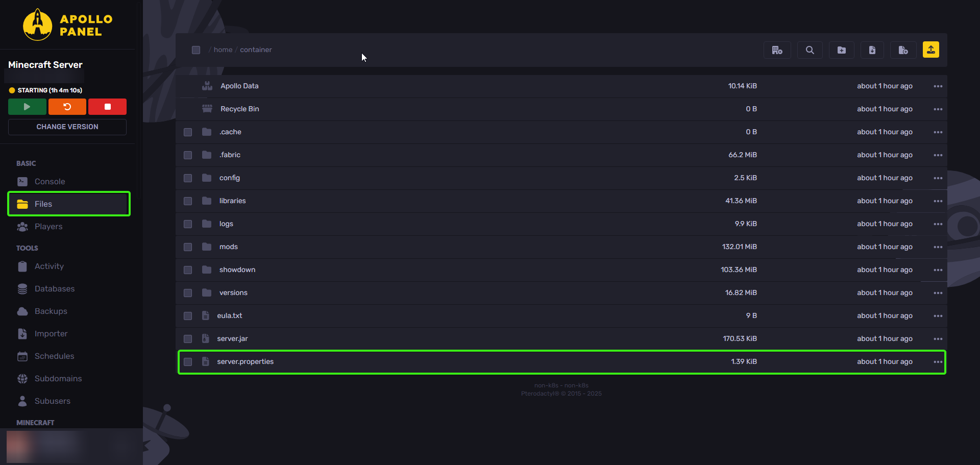Click the yellow upload button

[931, 50]
